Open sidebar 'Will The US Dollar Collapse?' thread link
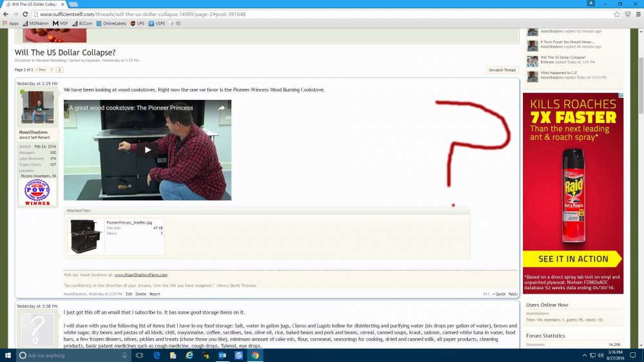Screen dimensions: 644x362 [x=563, y=57]
